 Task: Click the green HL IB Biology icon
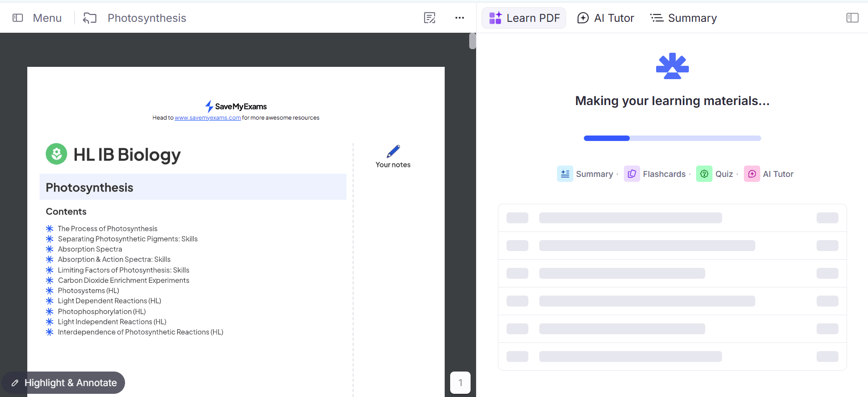[x=56, y=154]
